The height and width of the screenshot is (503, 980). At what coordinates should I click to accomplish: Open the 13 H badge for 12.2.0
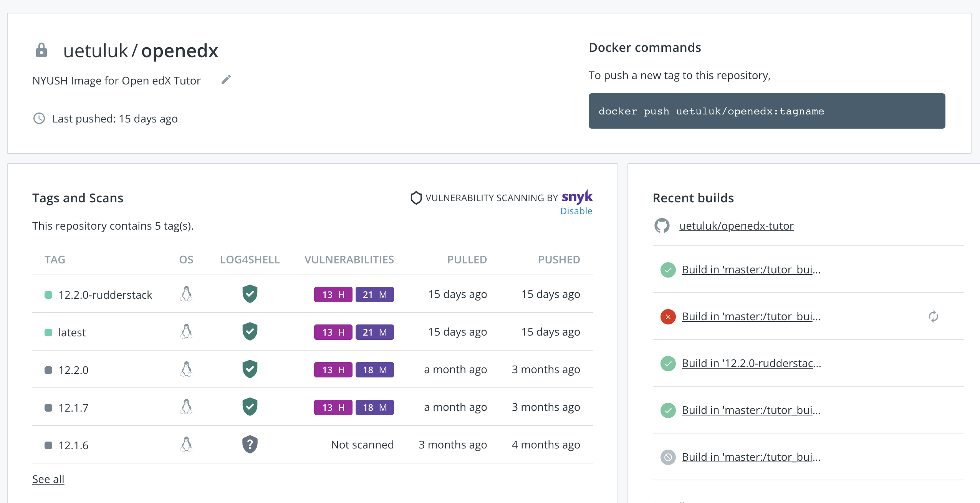point(333,370)
